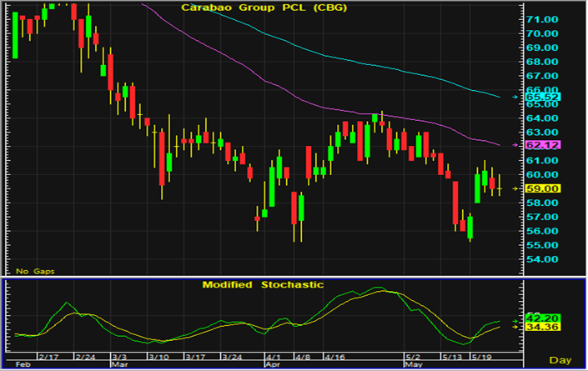Click the Modified Stochastic panel title
Screen dimensions: 588x371
(263, 285)
